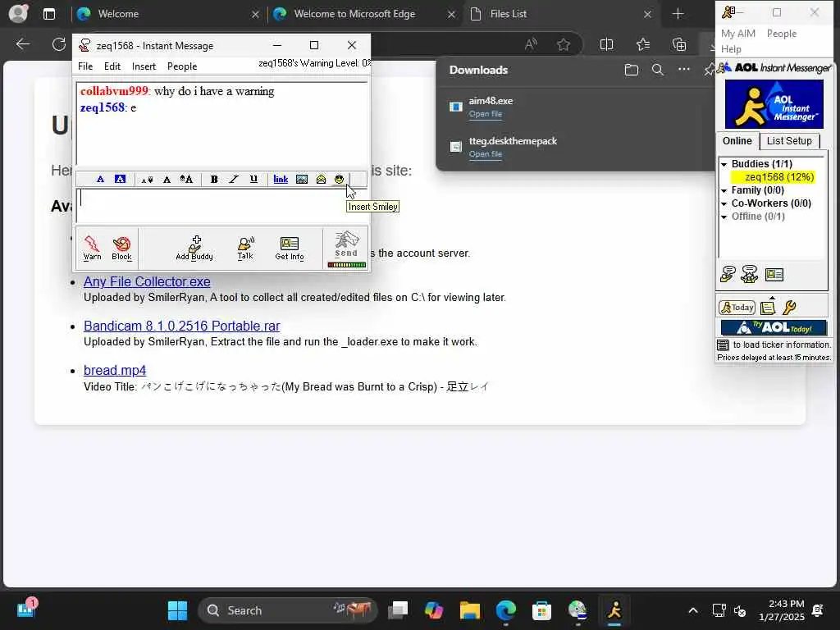Collapse the Buddies group
Viewport: 840px width, 630px height.
pos(724,164)
